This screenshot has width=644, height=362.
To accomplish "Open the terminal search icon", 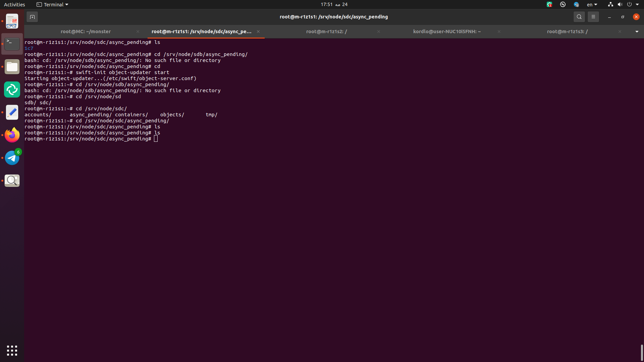I will click(579, 17).
